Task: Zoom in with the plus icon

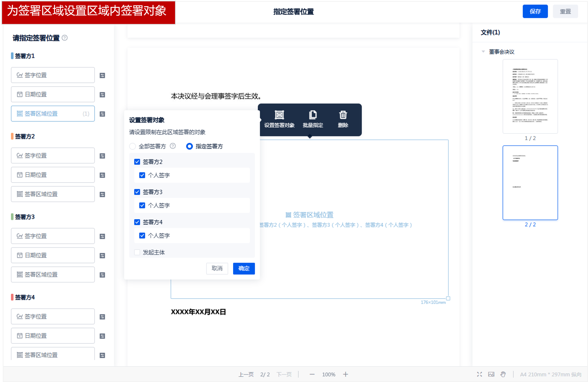Action: point(346,374)
